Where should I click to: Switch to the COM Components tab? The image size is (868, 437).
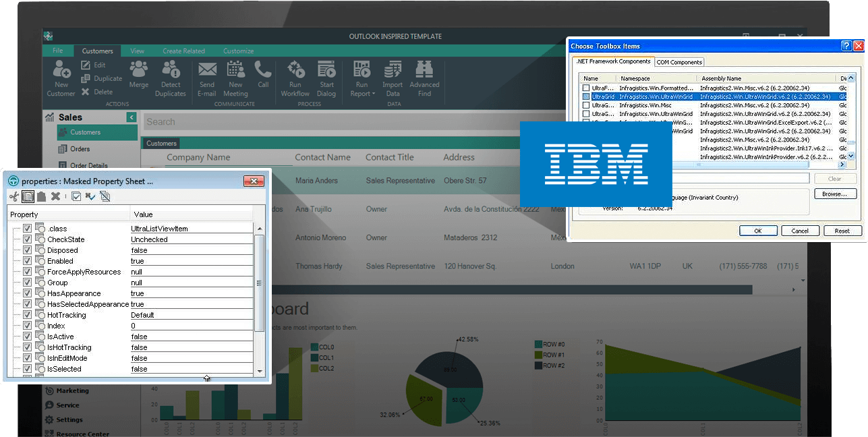pos(679,62)
